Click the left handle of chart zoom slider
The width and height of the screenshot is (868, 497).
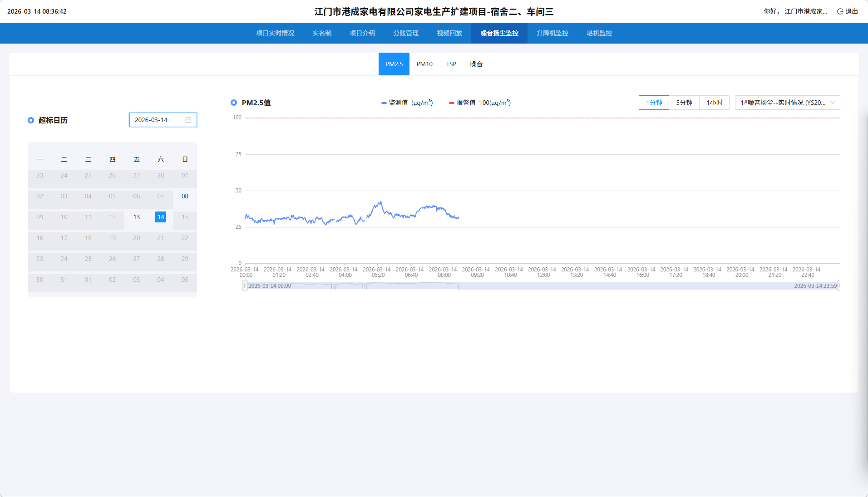245,285
